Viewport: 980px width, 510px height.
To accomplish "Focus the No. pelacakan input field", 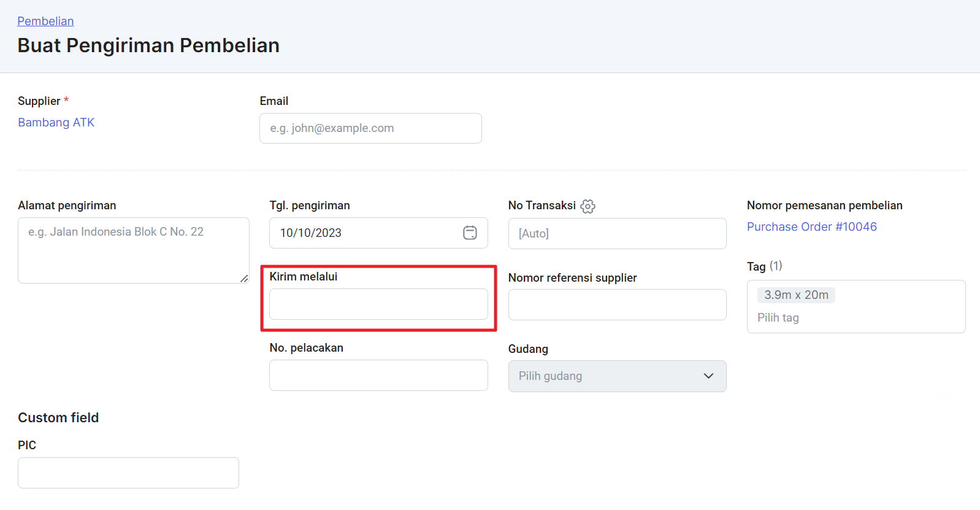I will (378, 376).
